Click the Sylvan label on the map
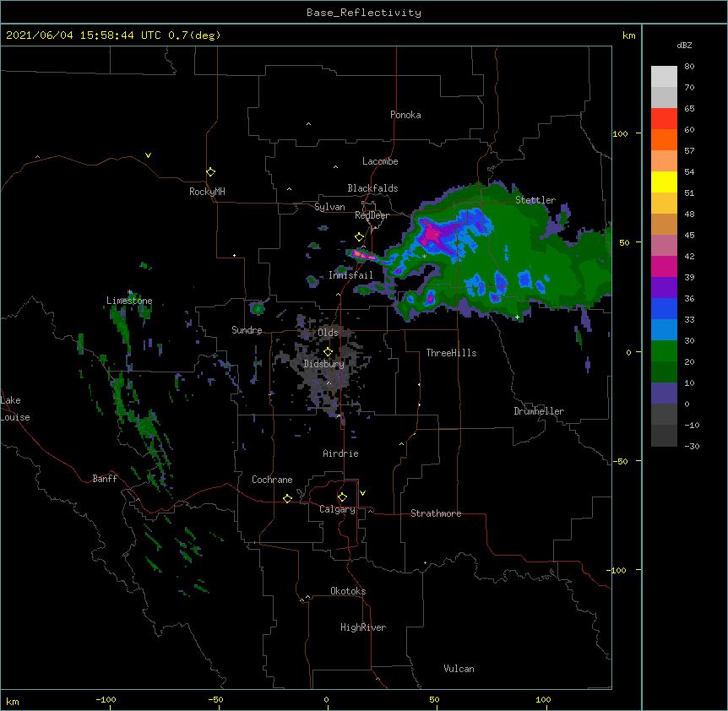This screenshot has height=711, width=728. [329, 207]
